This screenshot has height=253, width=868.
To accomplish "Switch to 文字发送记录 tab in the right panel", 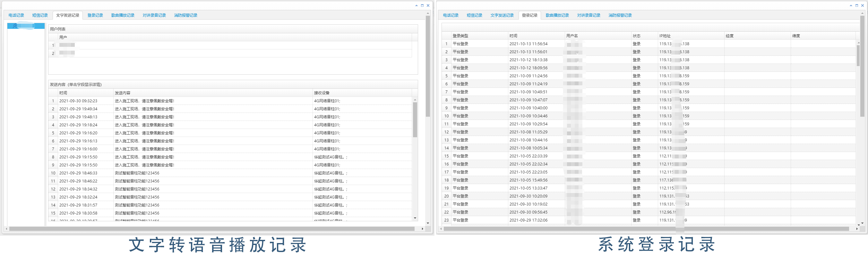I will [502, 15].
